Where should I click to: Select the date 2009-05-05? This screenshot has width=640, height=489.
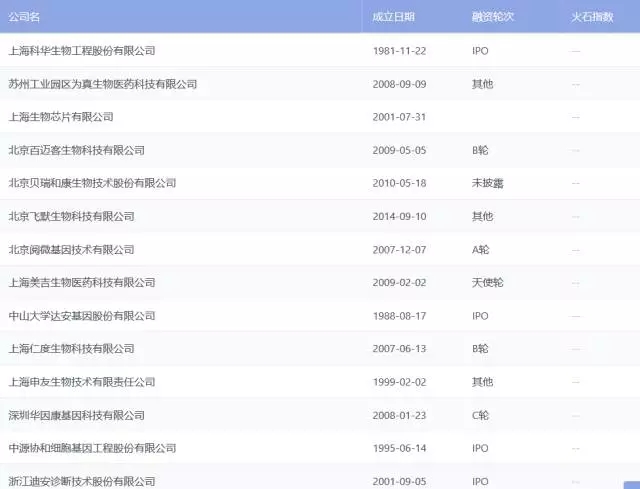tap(399, 150)
